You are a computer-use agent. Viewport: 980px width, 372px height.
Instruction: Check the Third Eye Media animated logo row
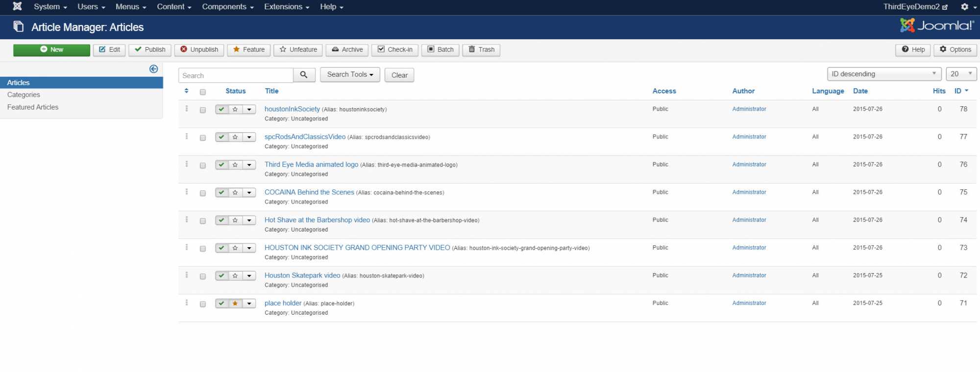pos(203,165)
